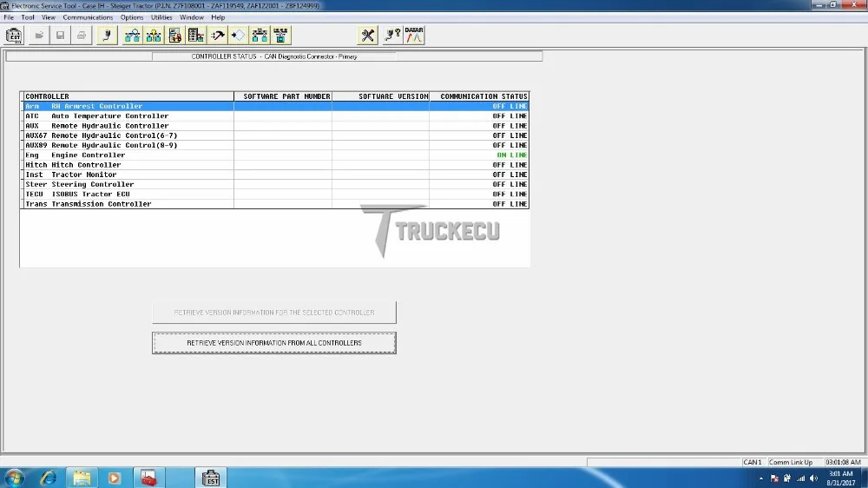
Task: Open the Communications menu
Action: pos(88,17)
